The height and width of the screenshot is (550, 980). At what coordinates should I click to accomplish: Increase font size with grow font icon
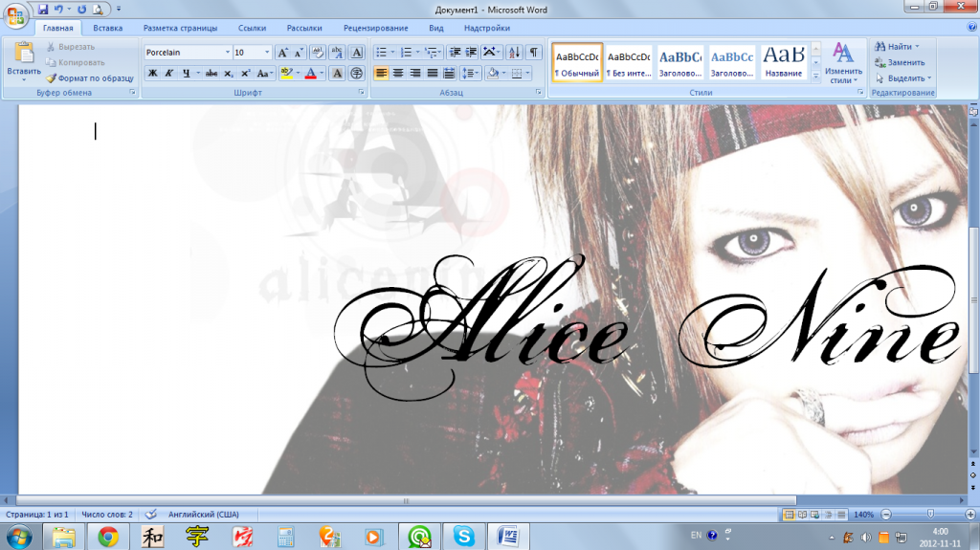coord(282,53)
